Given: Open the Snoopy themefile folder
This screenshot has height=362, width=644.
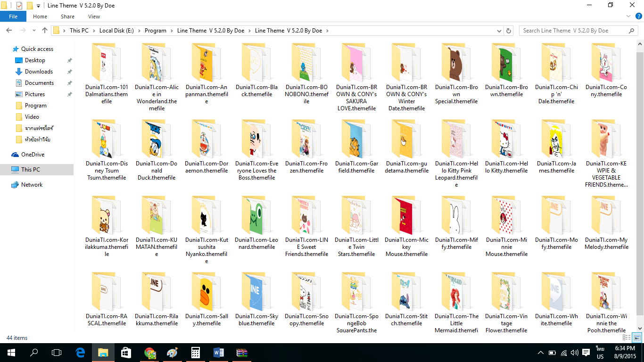Looking at the screenshot, I should 307,299.
